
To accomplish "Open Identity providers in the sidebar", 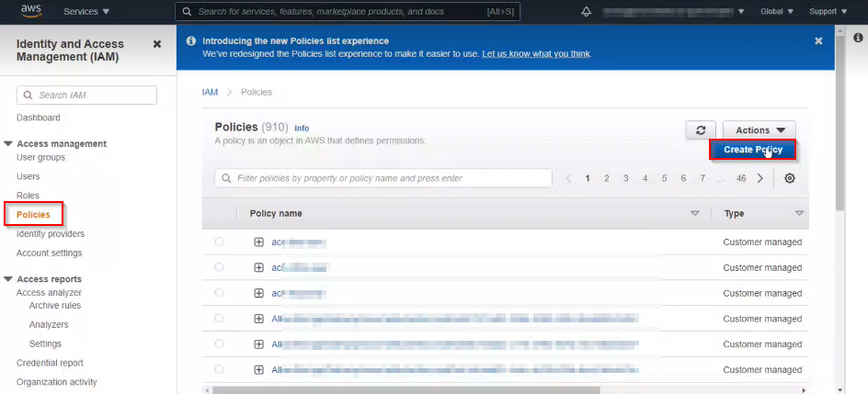I will [x=51, y=234].
